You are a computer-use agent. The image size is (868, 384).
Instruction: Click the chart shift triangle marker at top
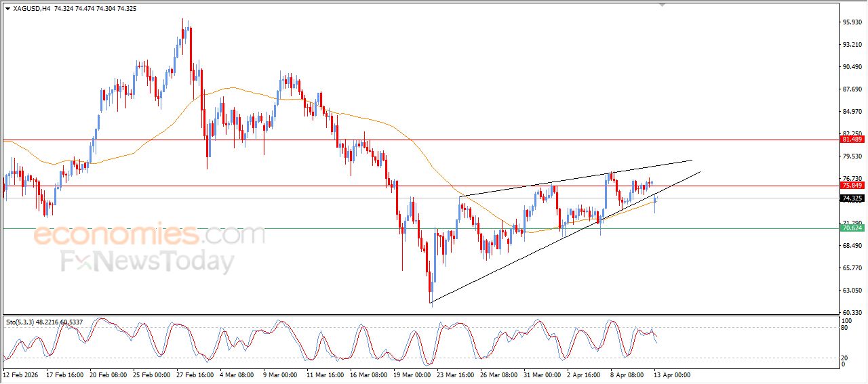(x=663, y=5)
